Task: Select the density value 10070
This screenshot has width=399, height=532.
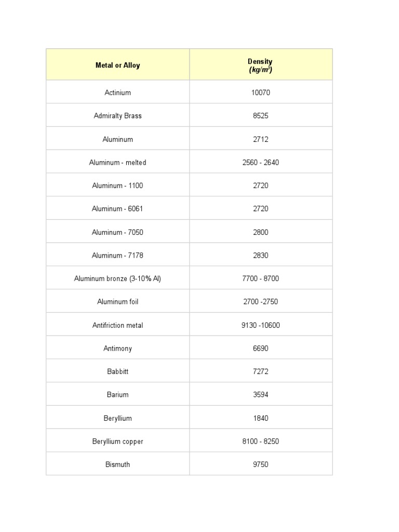Action: tap(260, 92)
